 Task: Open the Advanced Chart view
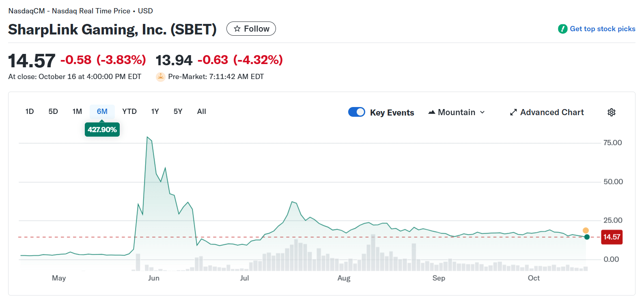[x=552, y=112]
